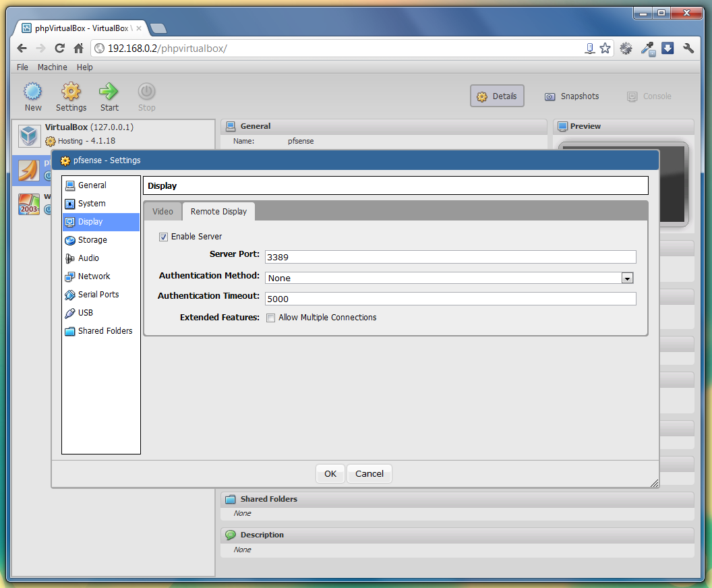Select the Display category in settings
This screenshot has height=588, width=712.
pos(101,222)
